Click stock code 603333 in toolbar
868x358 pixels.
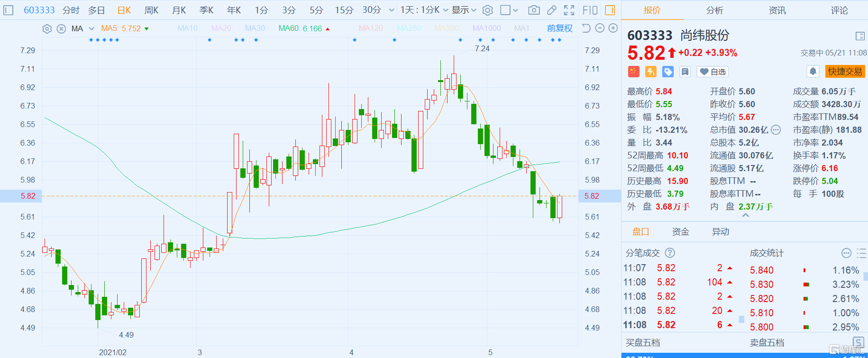pos(39,10)
